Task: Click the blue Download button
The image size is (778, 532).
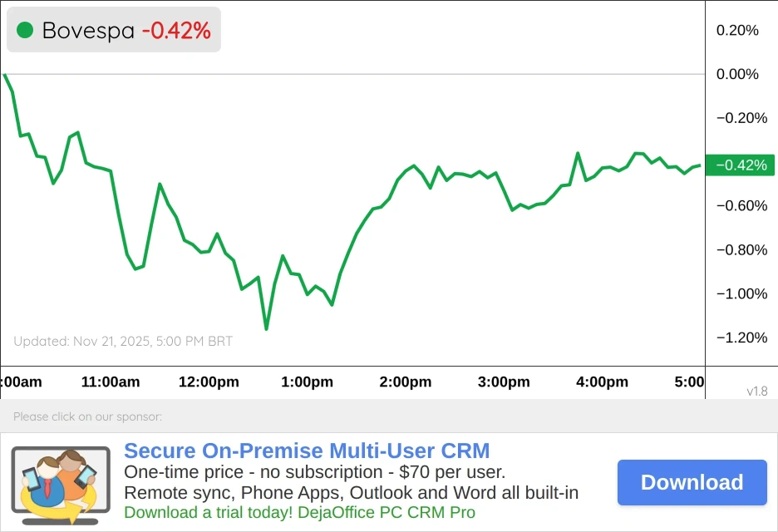Action: [692, 482]
